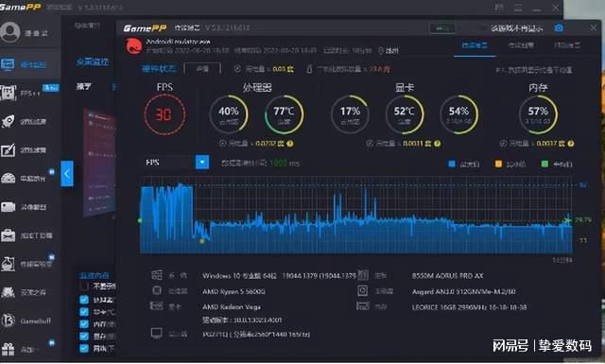
Task: Click the orange legend color swatch
Action: (498, 165)
